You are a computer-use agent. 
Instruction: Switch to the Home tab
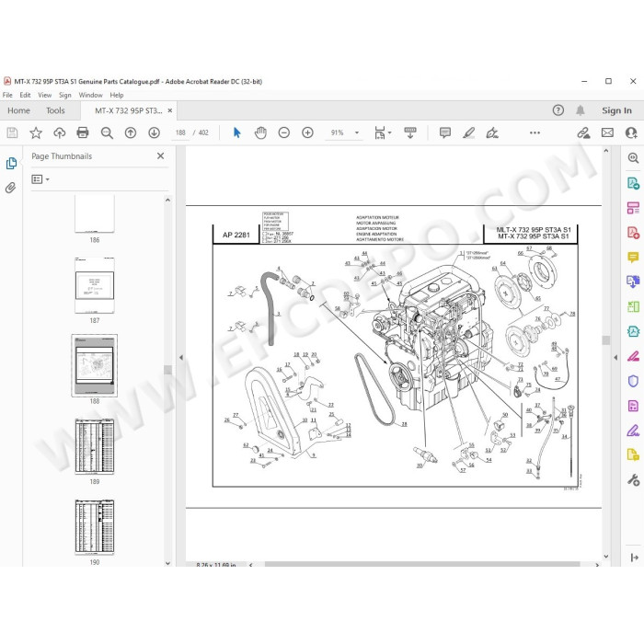(19, 110)
